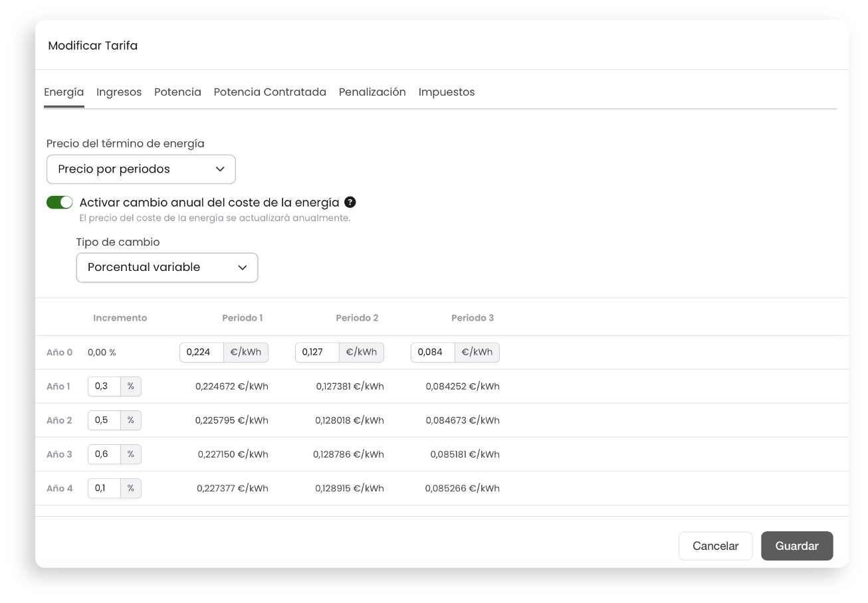The image size is (868, 603).
Task: Switch to the Ingresos tab
Action: [x=119, y=92]
